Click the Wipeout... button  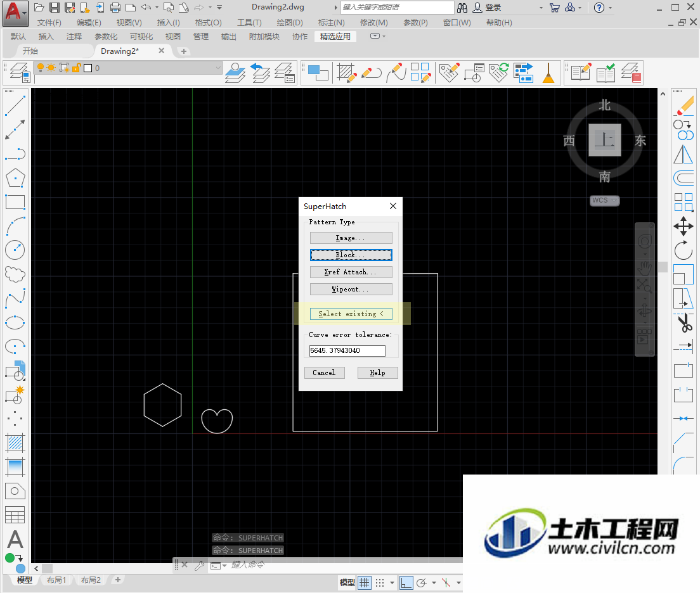[351, 289]
